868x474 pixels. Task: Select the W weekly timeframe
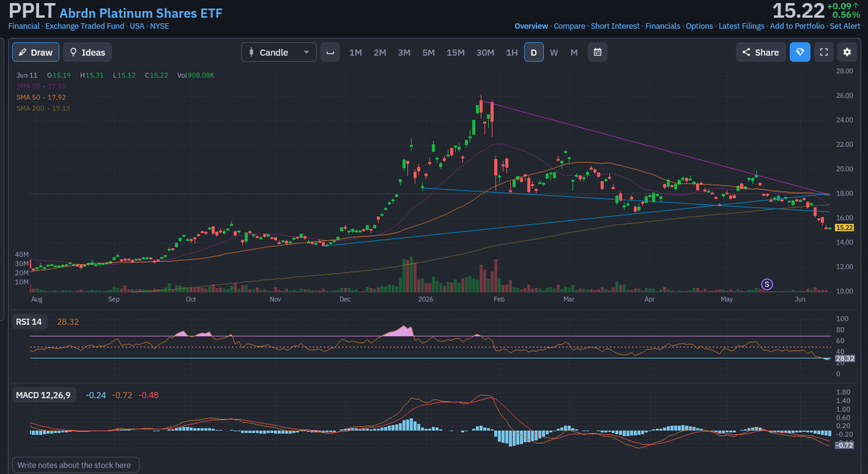point(553,52)
